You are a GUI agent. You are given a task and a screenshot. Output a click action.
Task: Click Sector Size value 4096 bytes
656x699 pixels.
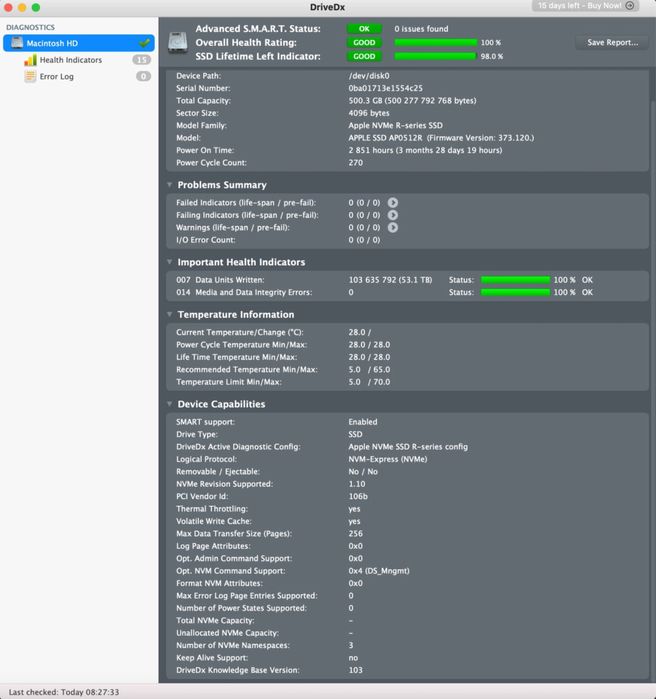click(369, 113)
